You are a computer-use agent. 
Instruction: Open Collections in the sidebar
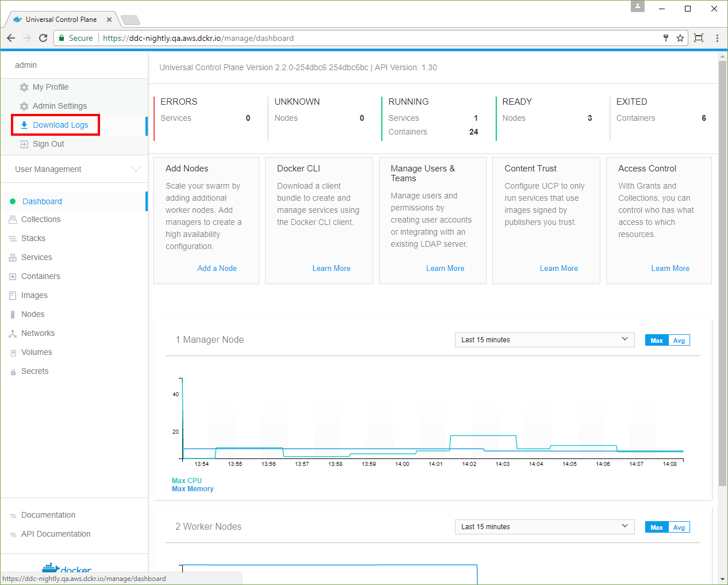tap(41, 219)
